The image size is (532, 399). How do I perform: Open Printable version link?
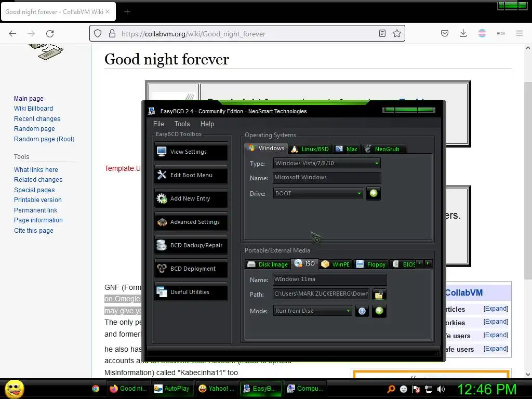click(x=37, y=200)
